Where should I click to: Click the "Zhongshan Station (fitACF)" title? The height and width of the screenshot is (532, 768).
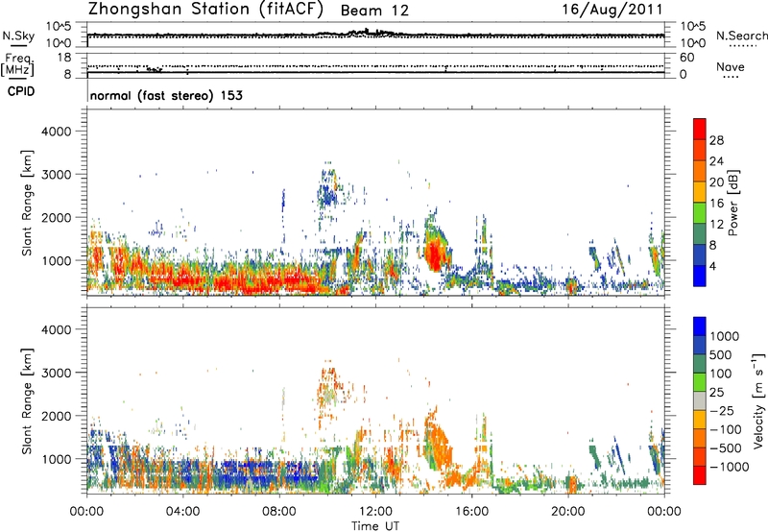pyautogui.click(x=205, y=10)
